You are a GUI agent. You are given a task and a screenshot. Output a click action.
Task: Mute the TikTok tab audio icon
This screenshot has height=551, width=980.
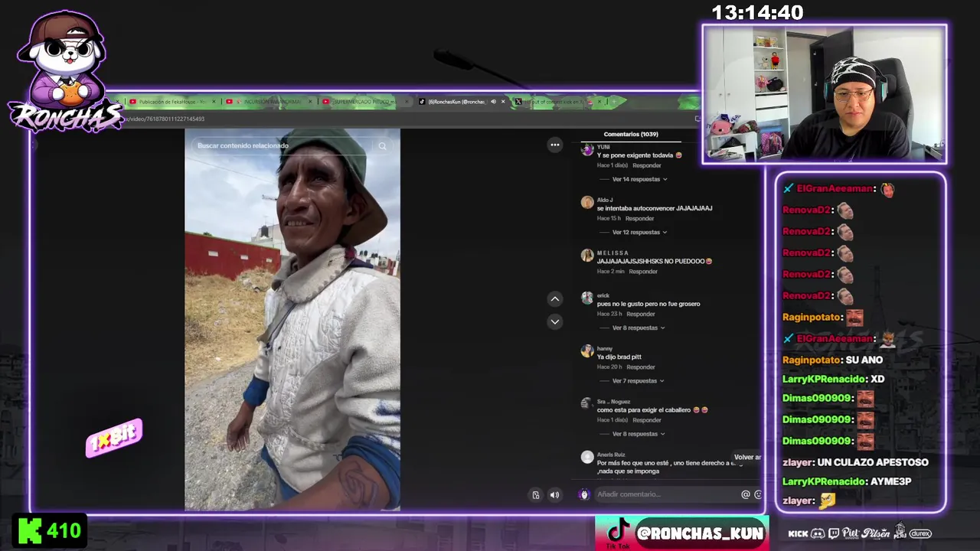(493, 101)
